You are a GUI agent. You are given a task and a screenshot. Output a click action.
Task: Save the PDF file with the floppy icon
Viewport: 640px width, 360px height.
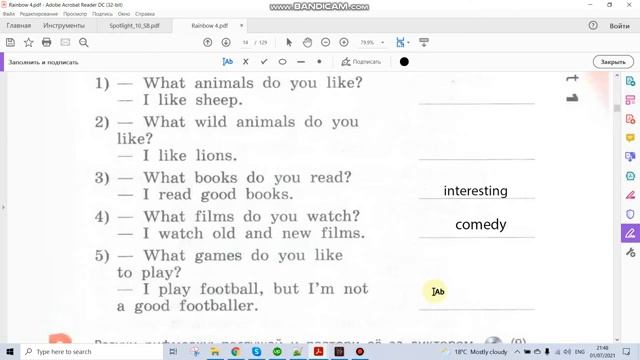click(x=10, y=42)
